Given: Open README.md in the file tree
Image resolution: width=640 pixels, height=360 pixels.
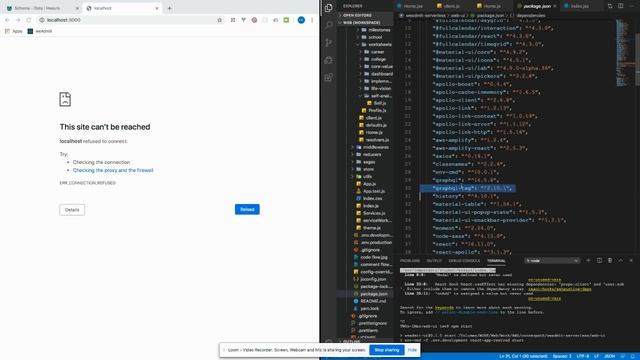Looking at the screenshot, I should 369,301.
